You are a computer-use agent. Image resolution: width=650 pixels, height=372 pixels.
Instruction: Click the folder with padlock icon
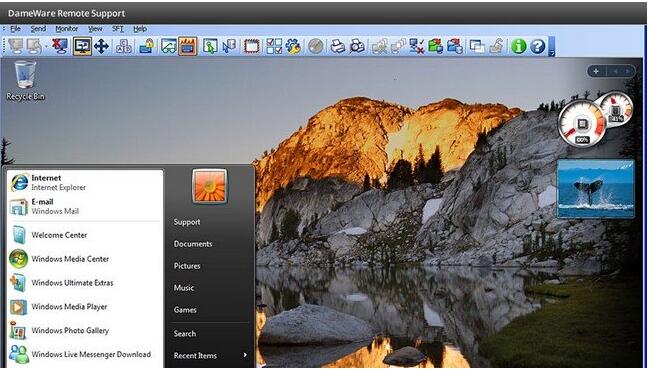[x=146, y=46]
